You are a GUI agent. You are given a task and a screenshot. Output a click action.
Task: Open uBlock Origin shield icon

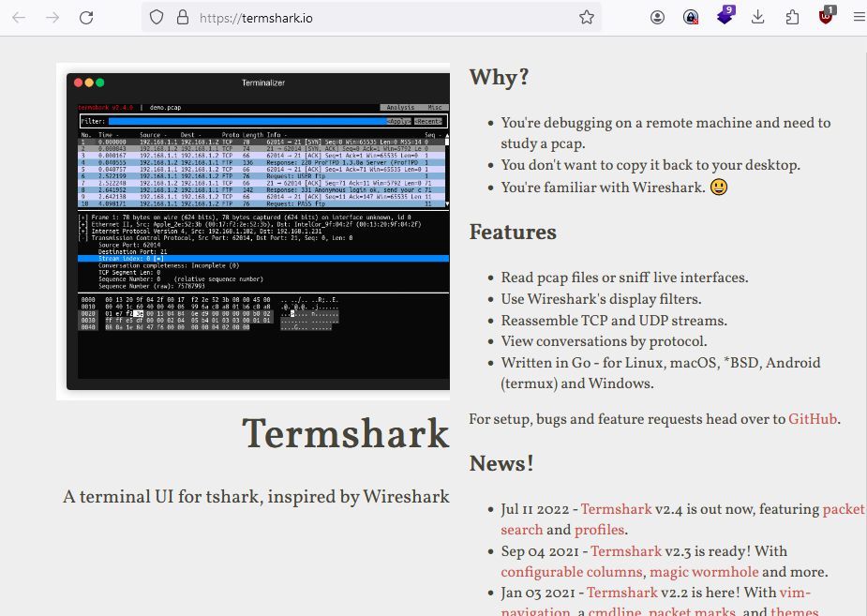tap(827, 16)
